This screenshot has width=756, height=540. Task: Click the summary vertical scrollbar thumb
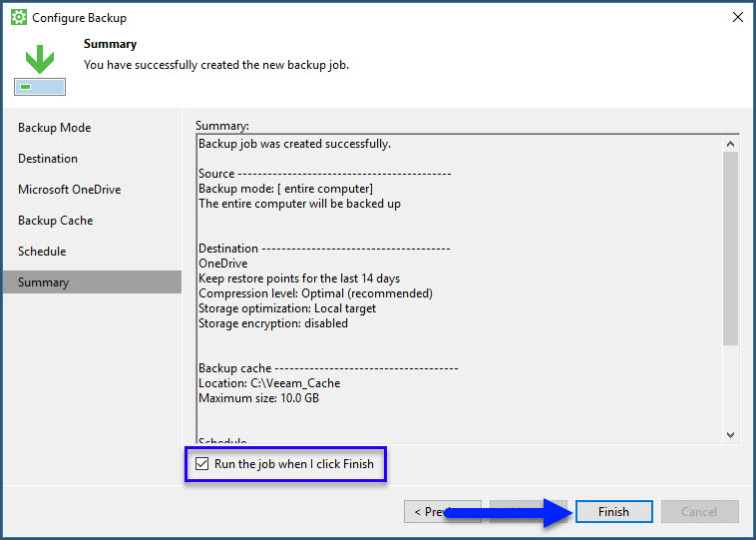pyautogui.click(x=730, y=250)
